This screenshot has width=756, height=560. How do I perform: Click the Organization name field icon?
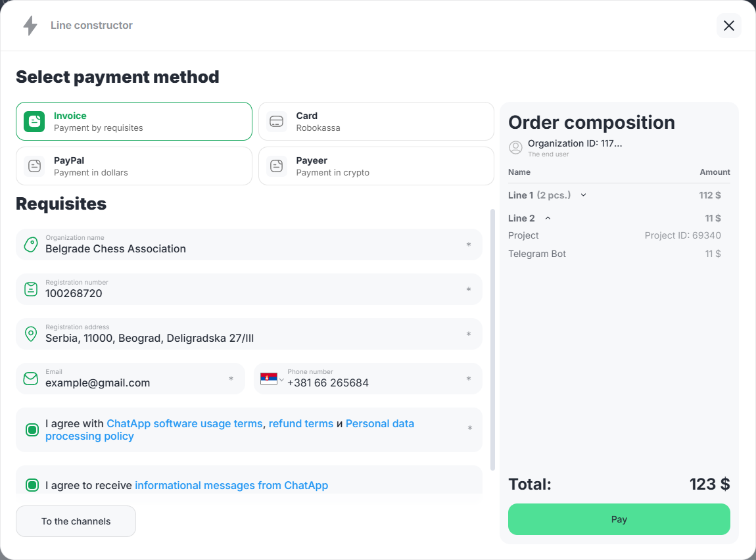[31, 245]
